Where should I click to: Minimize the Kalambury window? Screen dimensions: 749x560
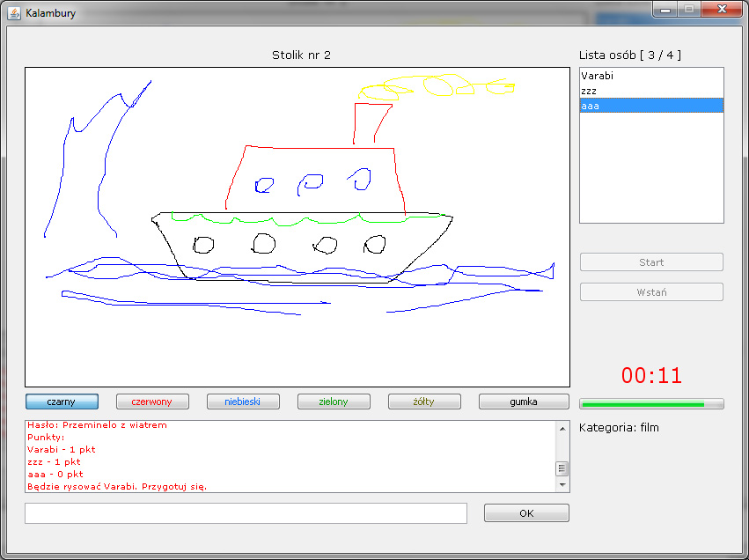666,10
